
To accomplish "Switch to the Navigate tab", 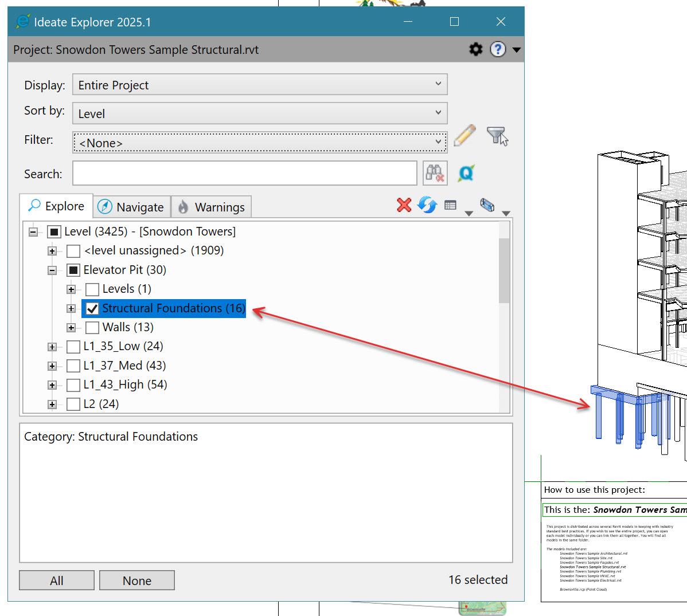I will (131, 207).
